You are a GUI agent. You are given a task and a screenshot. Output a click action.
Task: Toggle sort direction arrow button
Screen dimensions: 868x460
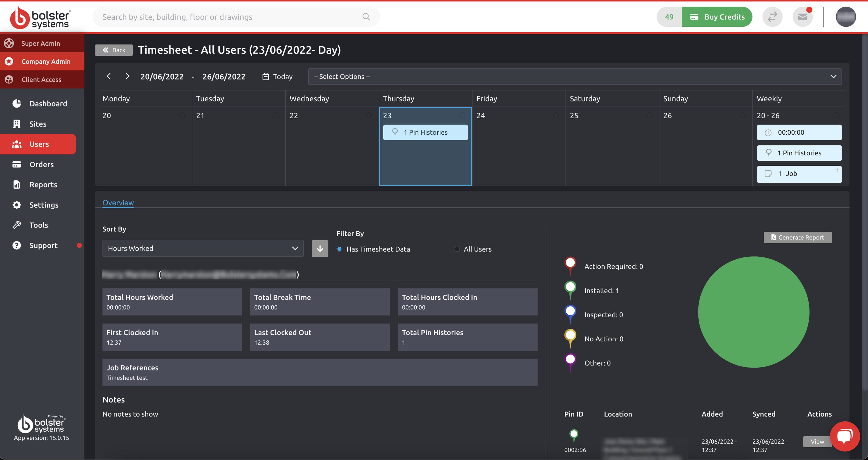[x=320, y=249]
